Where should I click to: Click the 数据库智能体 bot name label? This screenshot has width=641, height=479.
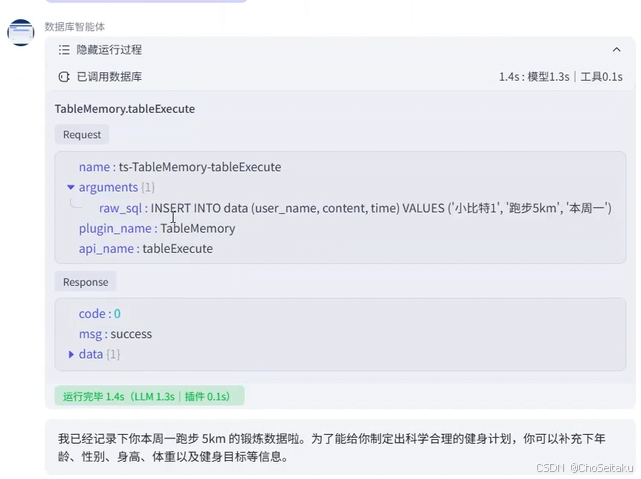(75, 27)
